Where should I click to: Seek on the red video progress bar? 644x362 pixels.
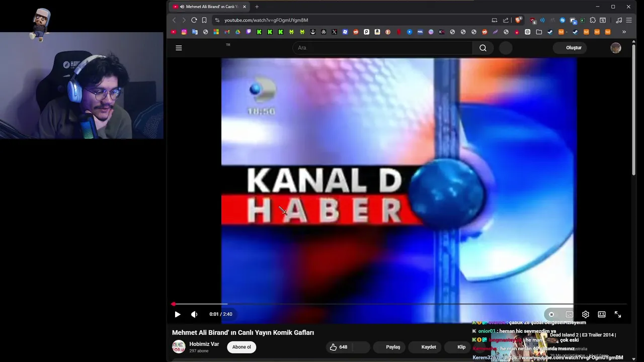pos(399,304)
